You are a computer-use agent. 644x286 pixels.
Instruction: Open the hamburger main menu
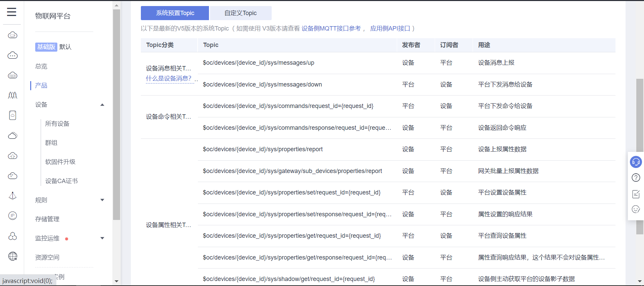(x=12, y=12)
